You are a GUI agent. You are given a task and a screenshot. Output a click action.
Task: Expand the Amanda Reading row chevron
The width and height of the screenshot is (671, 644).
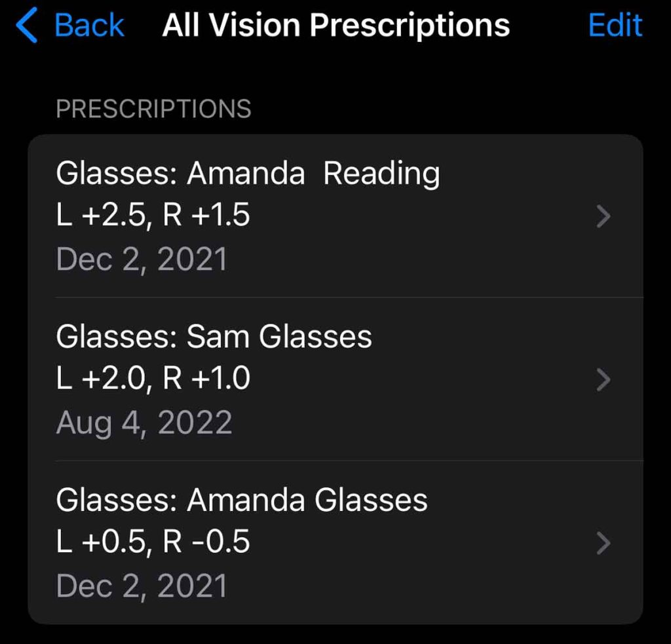pyautogui.click(x=604, y=216)
